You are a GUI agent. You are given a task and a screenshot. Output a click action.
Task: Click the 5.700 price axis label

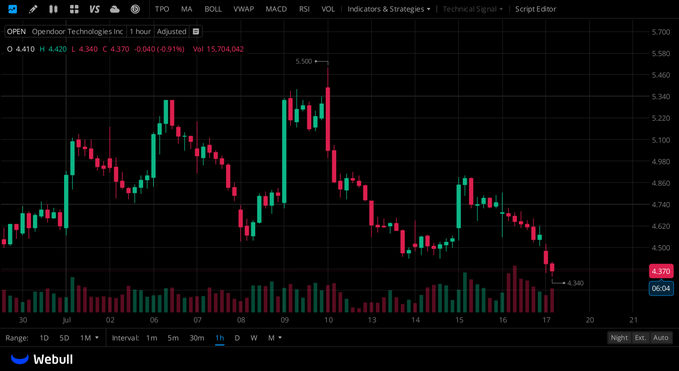click(661, 32)
